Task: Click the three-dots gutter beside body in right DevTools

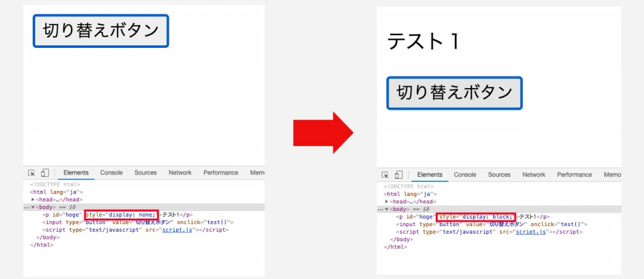Action: [x=380, y=210]
